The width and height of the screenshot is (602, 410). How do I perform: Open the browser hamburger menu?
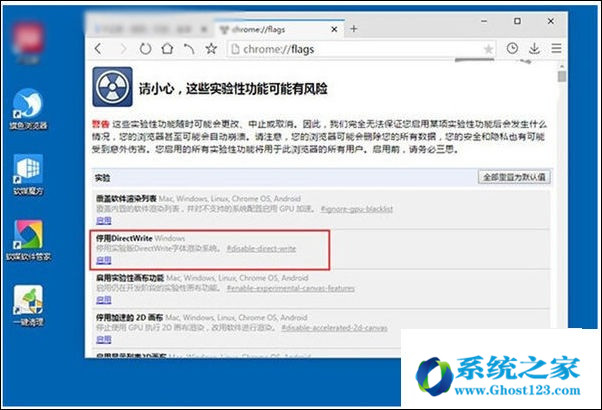pos(556,48)
